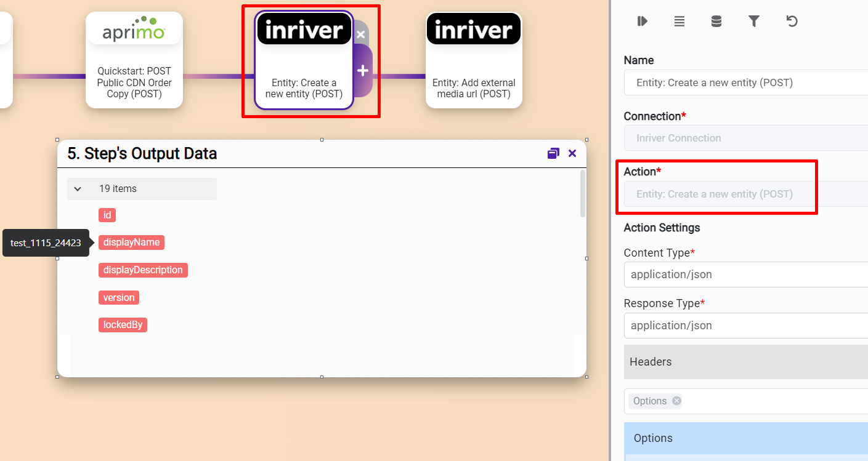The width and height of the screenshot is (868, 461).
Task: Open the Response Type dropdown
Action: tap(745, 326)
